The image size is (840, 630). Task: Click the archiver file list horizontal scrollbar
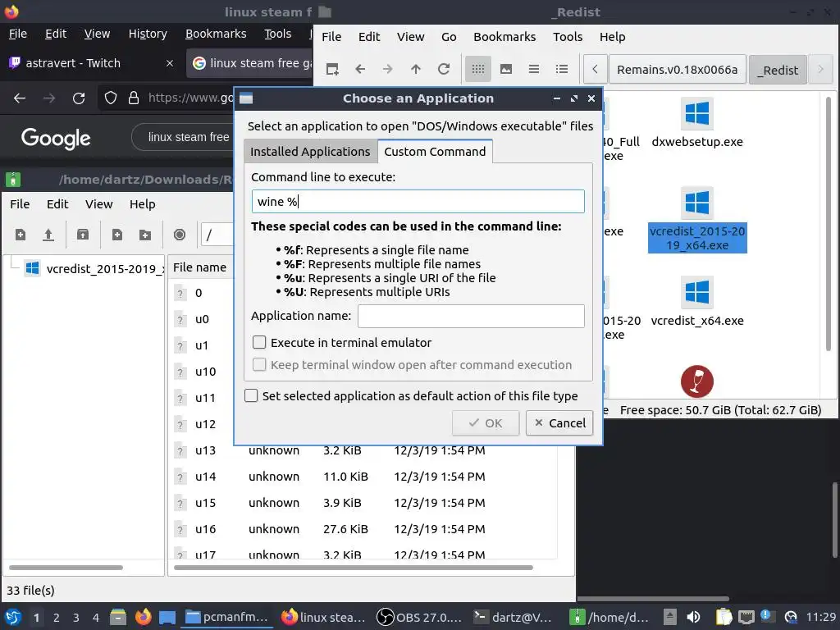point(354,568)
